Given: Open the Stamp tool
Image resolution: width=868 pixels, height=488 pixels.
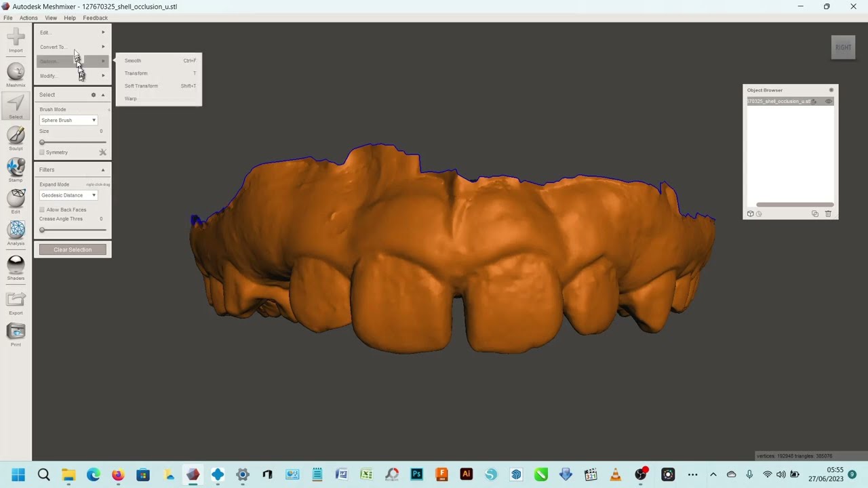Looking at the screenshot, I should tap(16, 169).
